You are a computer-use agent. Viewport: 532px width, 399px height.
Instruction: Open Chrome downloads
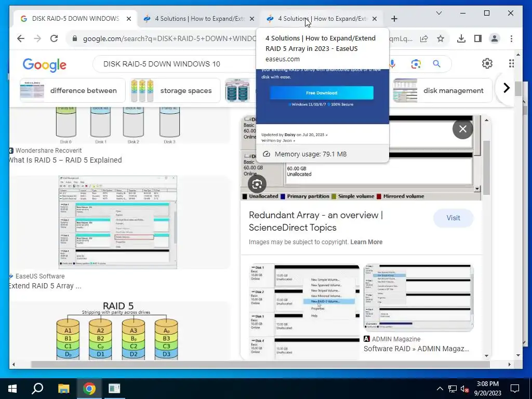[x=461, y=38]
